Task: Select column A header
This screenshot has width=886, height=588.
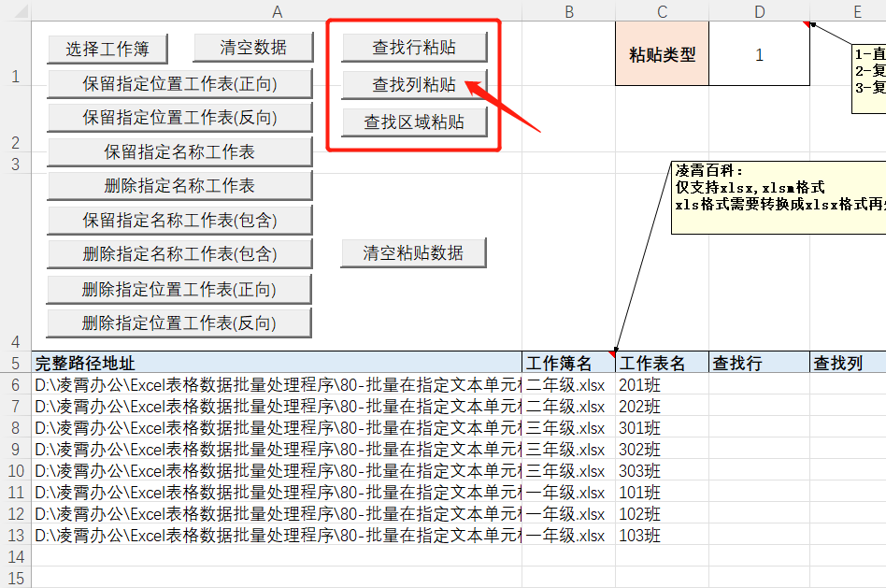Action: tap(277, 10)
